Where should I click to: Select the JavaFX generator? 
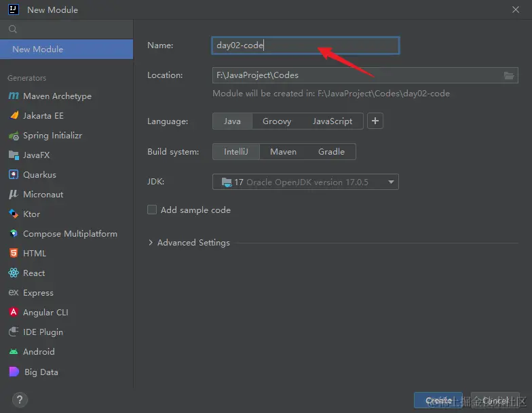point(29,155)
